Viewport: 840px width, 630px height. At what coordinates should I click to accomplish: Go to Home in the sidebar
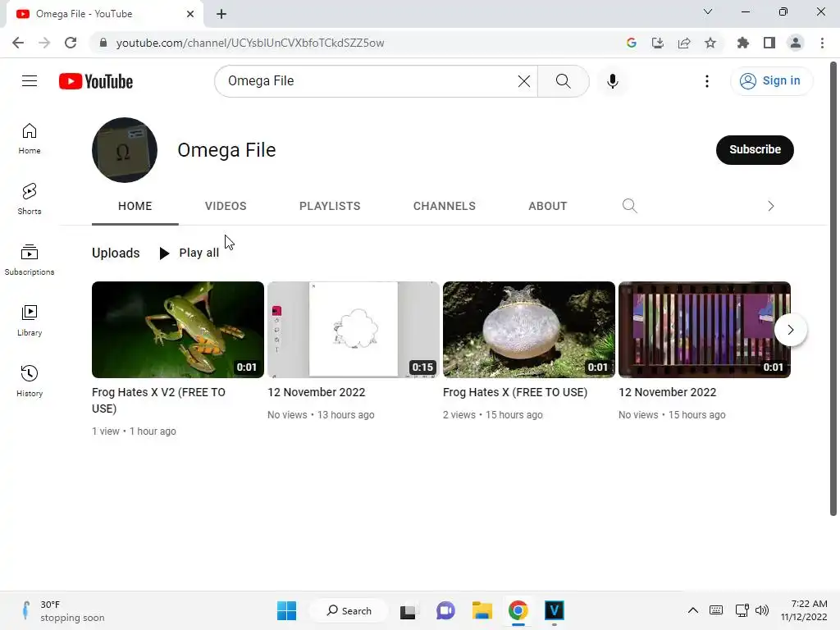30,138
